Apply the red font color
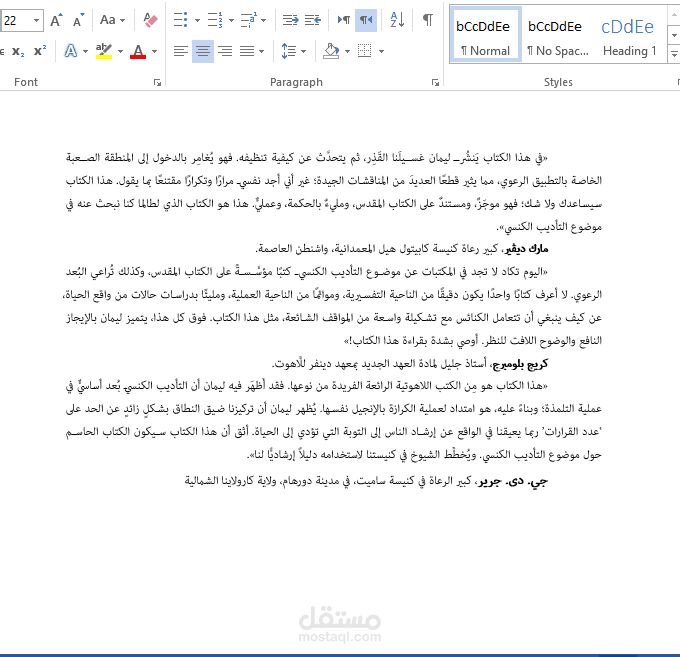The image size is (680, 657). coord(138,52)
